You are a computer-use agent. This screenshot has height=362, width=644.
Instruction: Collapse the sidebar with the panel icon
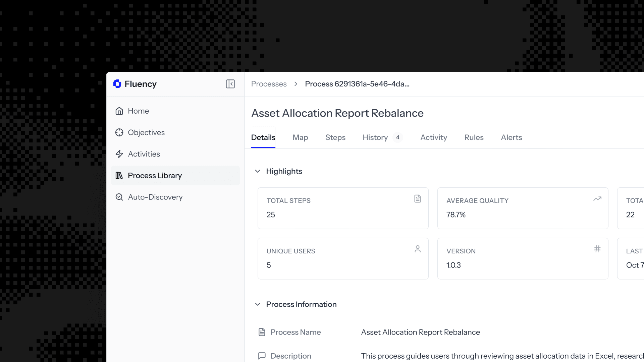coord(230,84)
